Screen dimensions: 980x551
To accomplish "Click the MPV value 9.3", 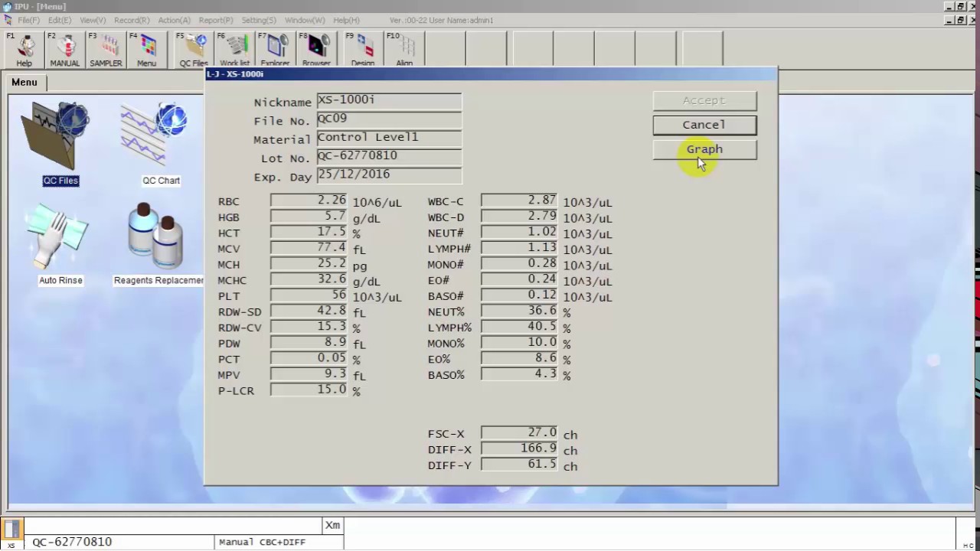I will click(x=309, y=374).
